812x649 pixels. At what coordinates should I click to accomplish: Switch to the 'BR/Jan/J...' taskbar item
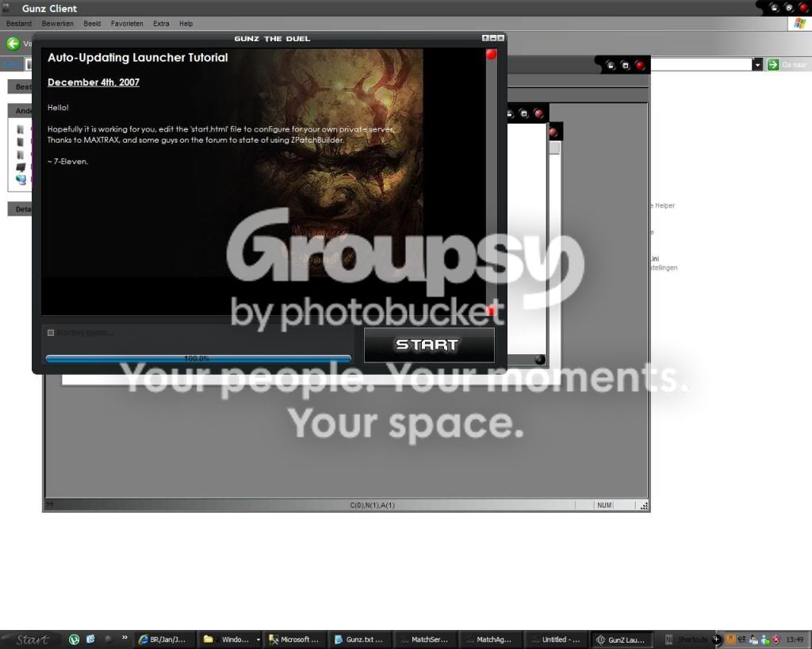pyautogui.click(x=164, y=639)
